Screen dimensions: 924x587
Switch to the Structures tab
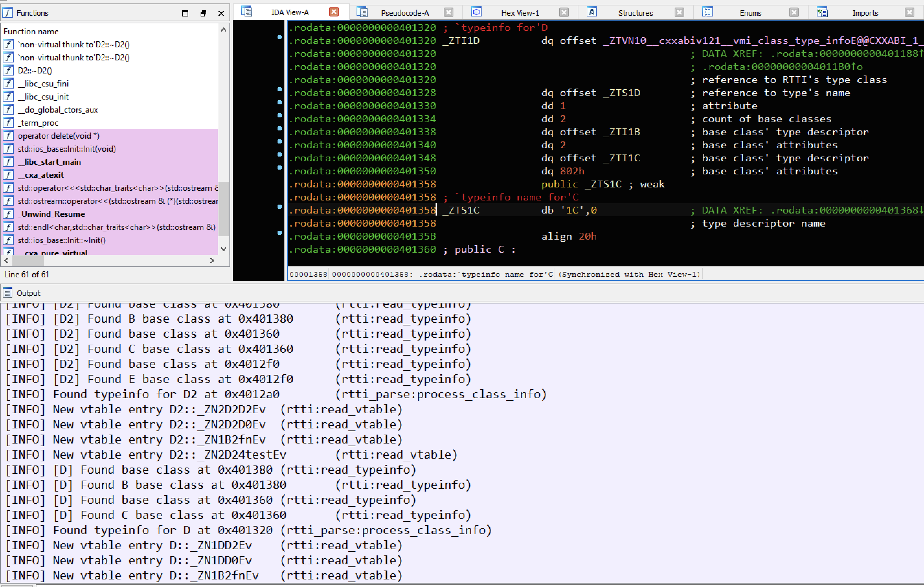[x=635, y=13]
